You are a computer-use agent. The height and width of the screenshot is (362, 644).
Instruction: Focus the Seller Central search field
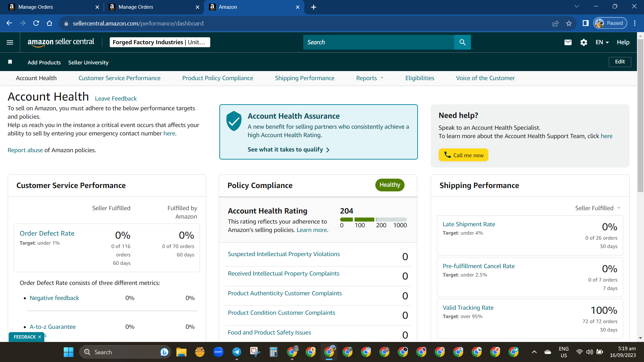(x=379, y=42)
